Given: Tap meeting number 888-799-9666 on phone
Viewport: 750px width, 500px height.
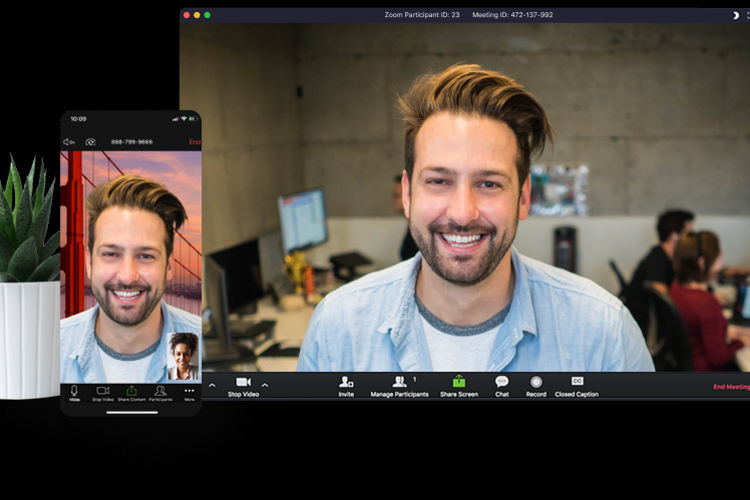Looking at the screenshot, I should [x=132, y=142].
